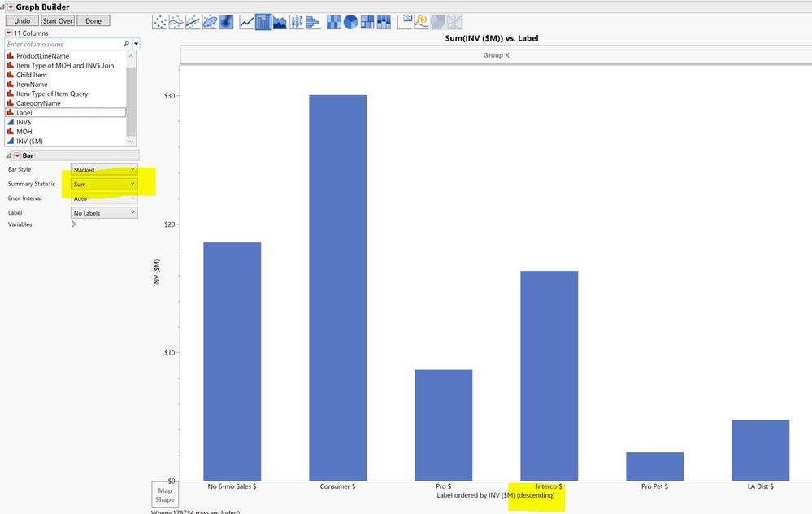Screen dimensions: 812x514
Task: Select the Treemap element icon
Action: (x=366, y=22)
